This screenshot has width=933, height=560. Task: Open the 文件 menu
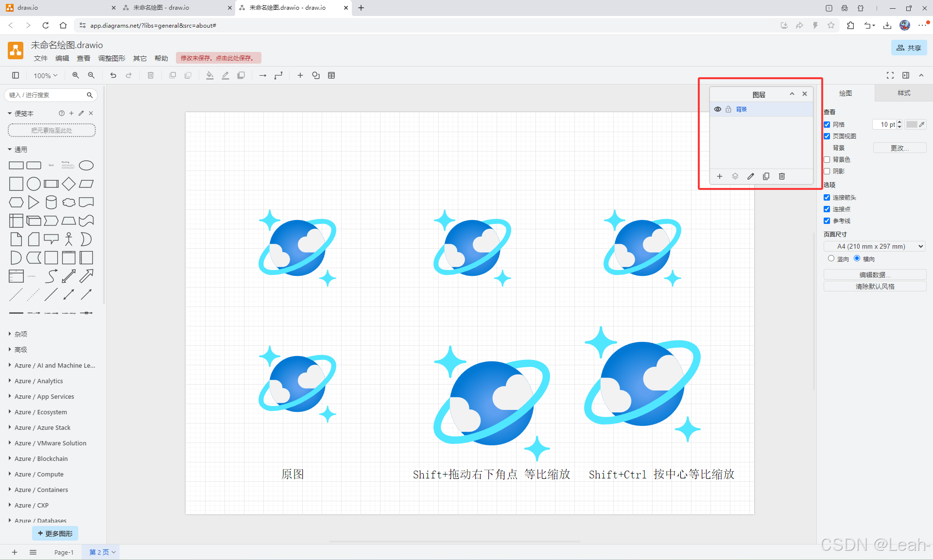[x=41, y=58]
